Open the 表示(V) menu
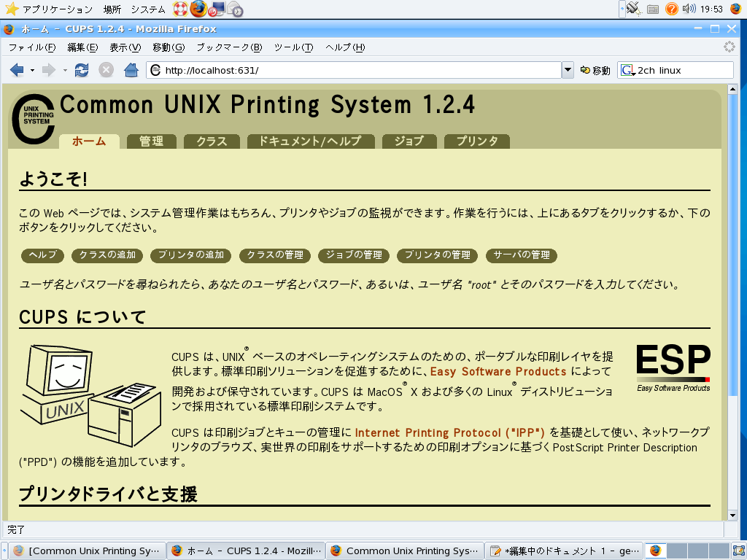Viewport: 747px width, 560px height. (x=125, y=47)
